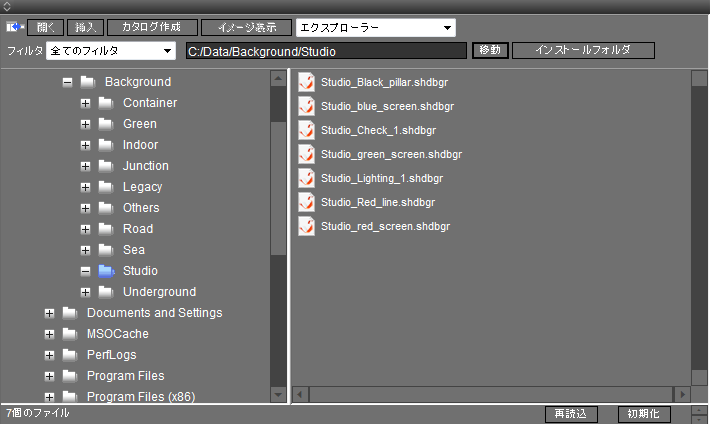
Task: Click the Sea folder icon
Action: point(106,250)
